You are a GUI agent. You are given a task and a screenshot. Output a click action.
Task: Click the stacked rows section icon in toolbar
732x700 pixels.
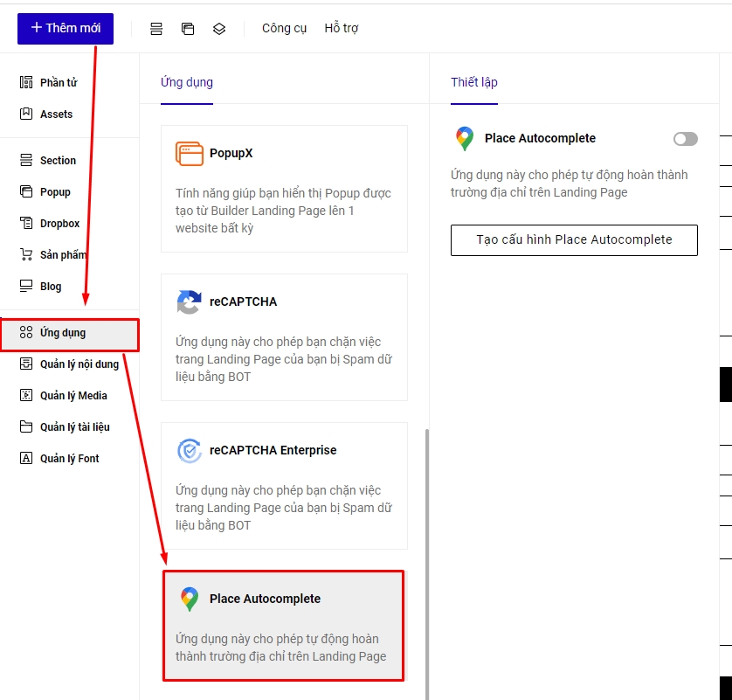pyautogui.click(x=156, y=29)
